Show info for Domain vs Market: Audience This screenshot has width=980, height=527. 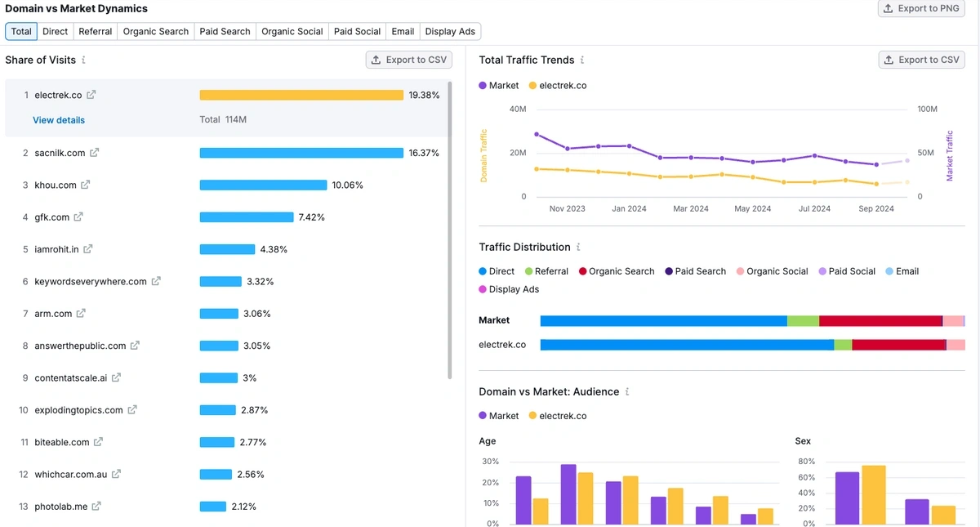627,392
